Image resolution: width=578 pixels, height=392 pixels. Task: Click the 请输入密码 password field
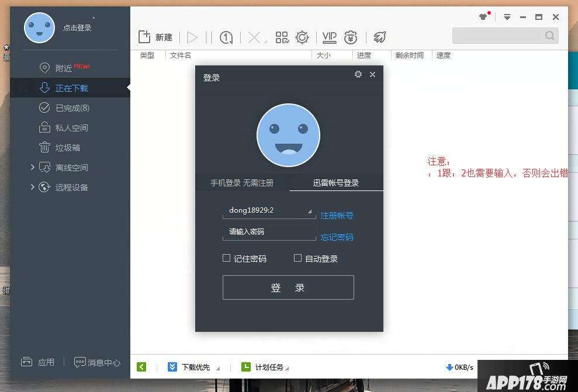269,233
